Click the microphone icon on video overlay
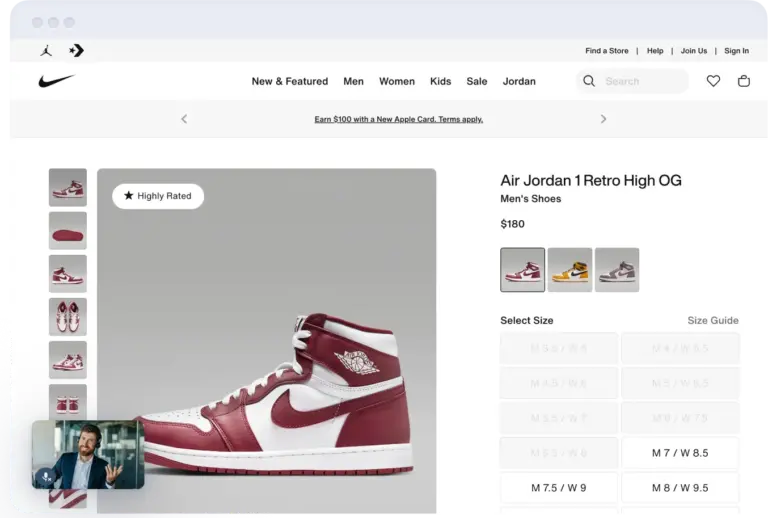The image size is (768, 518). 46,476
